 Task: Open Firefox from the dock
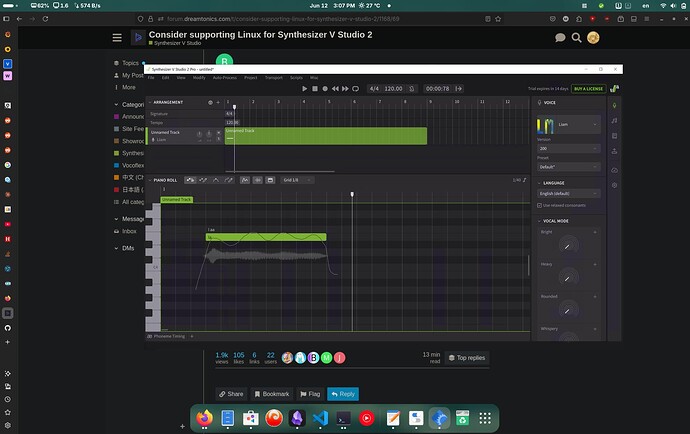[x=204, y=418]
